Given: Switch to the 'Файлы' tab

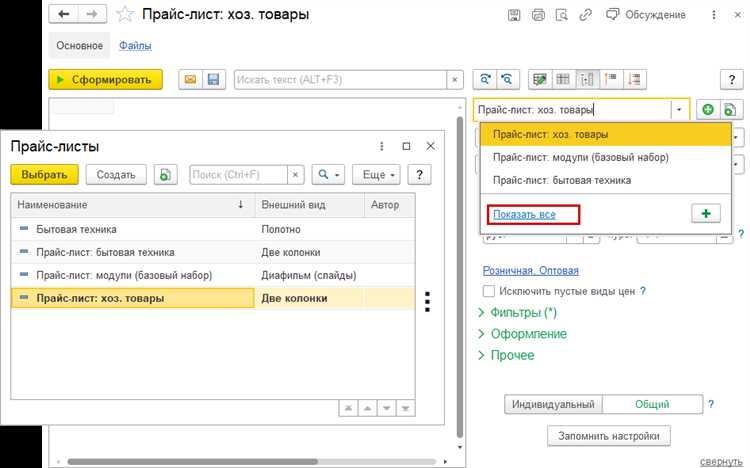Looking at the screenshot, I should pos(135,46).
